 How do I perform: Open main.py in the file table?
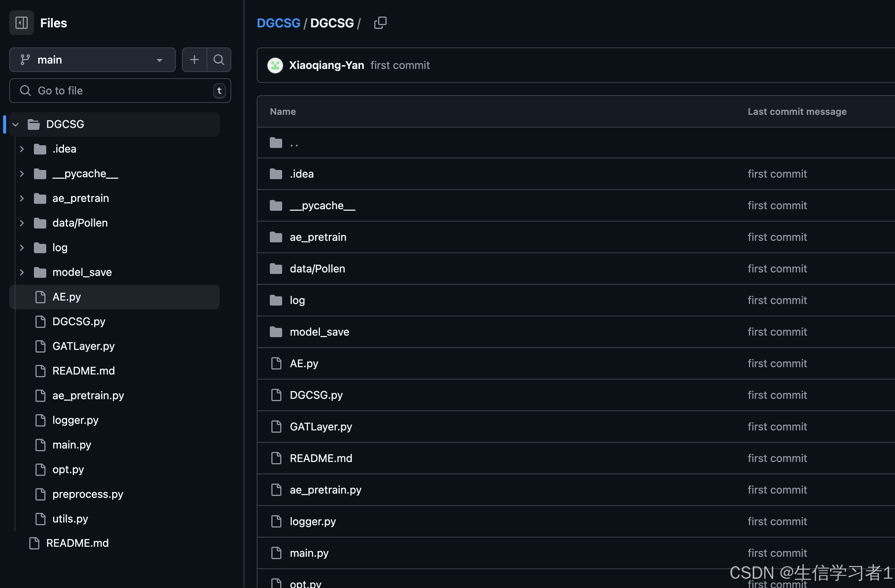coord(309,553)
